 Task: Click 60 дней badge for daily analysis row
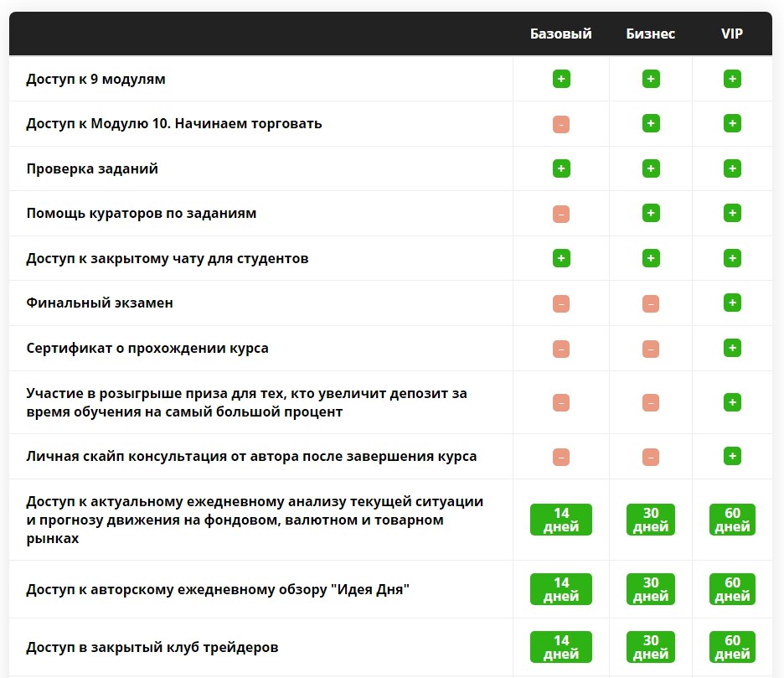click(732, 520)
